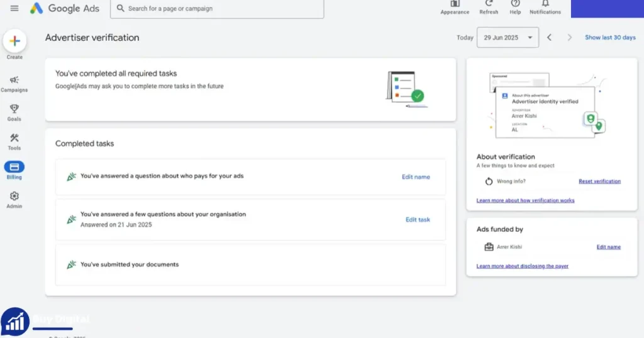Click the Google Ads logo

pyautogui.click(x=65, y=8)
